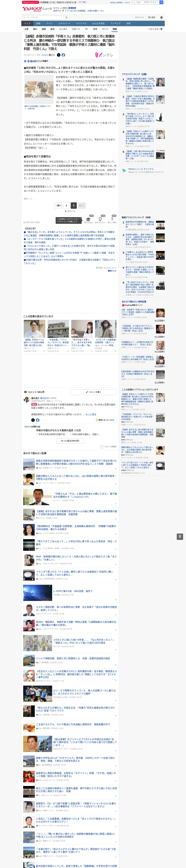Share the article on Facebook below the headline
This screenshot has height=868, width=186.
pos(63,55)
